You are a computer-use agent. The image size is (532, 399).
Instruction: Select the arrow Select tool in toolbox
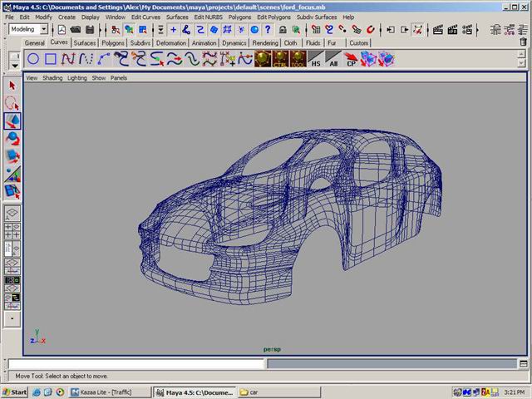coord(12,86)
